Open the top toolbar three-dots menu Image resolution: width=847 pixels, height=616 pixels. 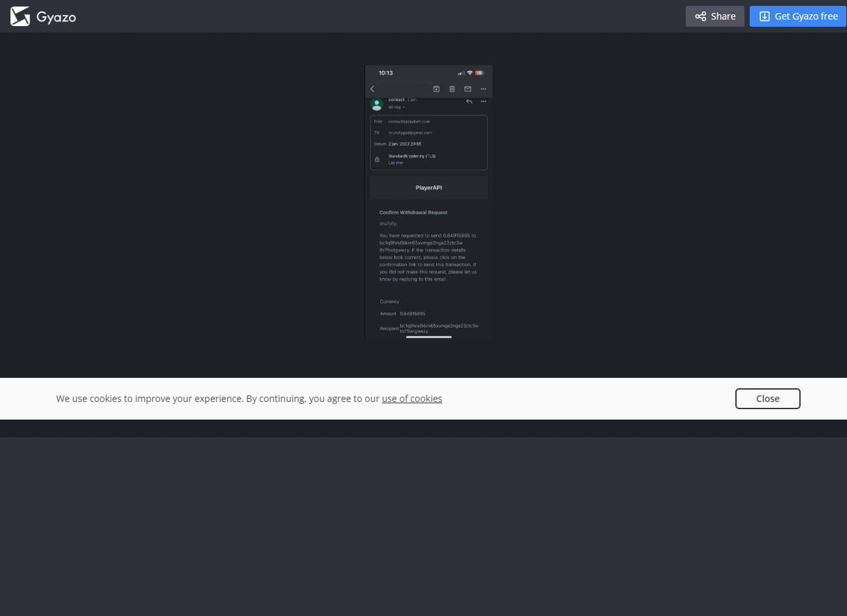pyautogui.click(x=483, y=89)
